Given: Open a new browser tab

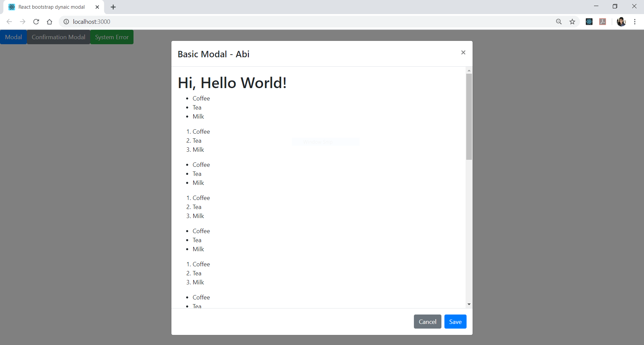Looking at the screenshot, I should click(x=113, y=7).
